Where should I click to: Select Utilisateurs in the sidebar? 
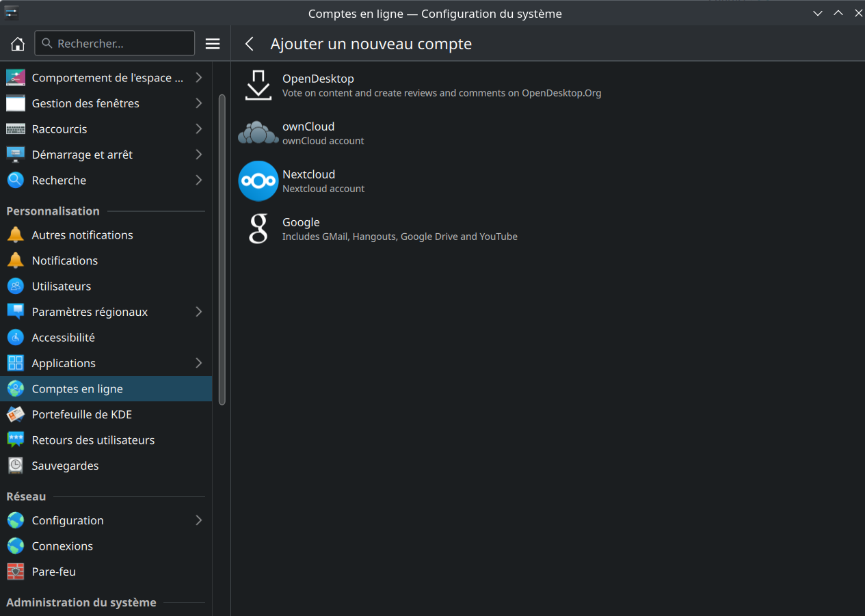[62, 286]
